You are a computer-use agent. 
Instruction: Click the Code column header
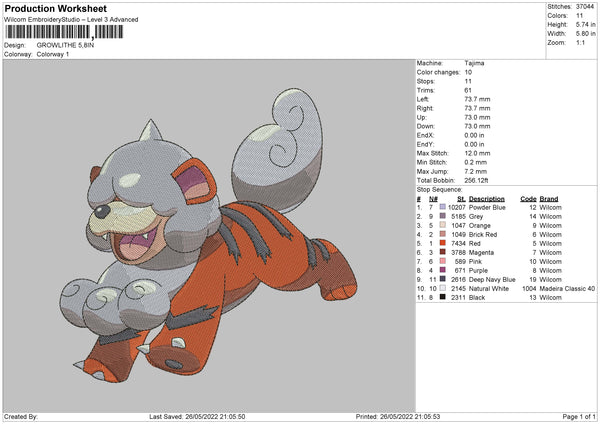528,199
